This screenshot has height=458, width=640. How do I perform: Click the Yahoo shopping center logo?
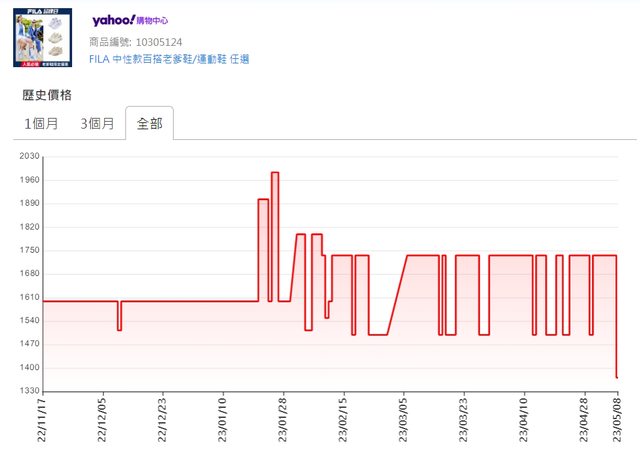130,20
